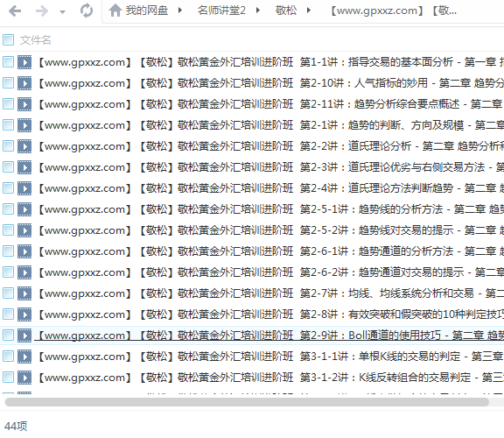The image size is (504, 438).
Task: Expand arrow after 敬松 breadcrumb
Action: pyautogui.click(x=309, y=11)
